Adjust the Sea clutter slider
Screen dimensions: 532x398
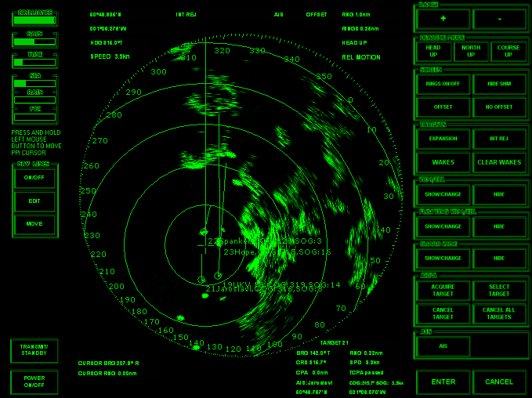coord(34,85)
